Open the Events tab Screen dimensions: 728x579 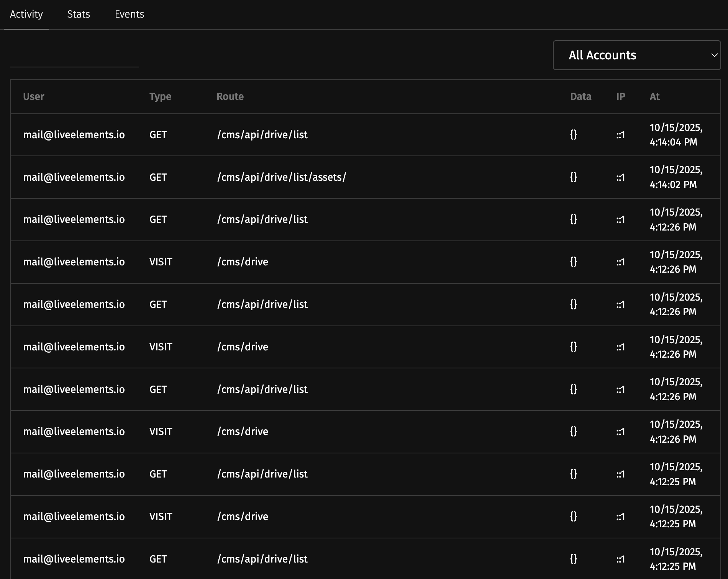[130, 14]
